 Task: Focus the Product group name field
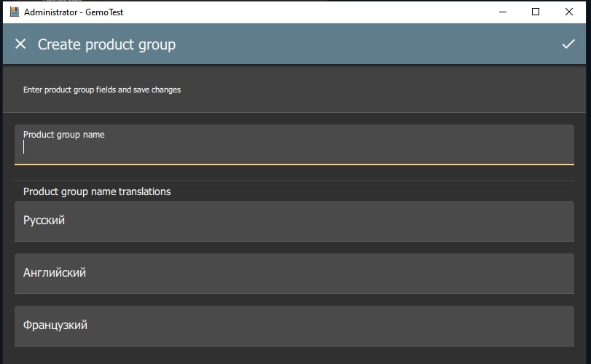point(294,145)
